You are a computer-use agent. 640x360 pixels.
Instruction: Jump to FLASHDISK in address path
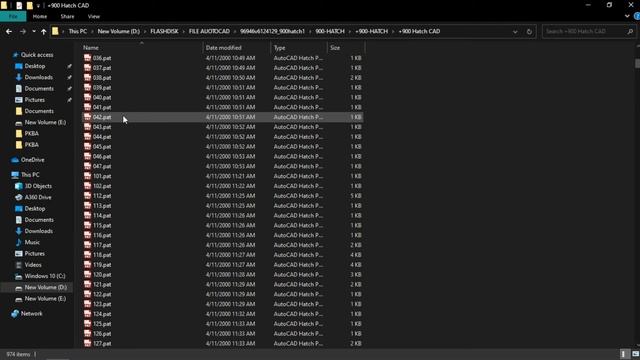click(164, 31)
